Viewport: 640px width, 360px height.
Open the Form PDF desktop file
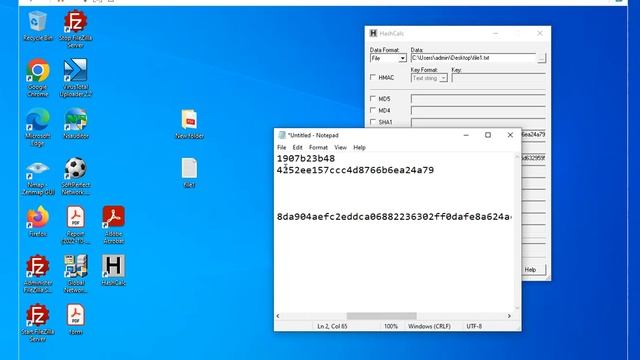tap(76, 319)
